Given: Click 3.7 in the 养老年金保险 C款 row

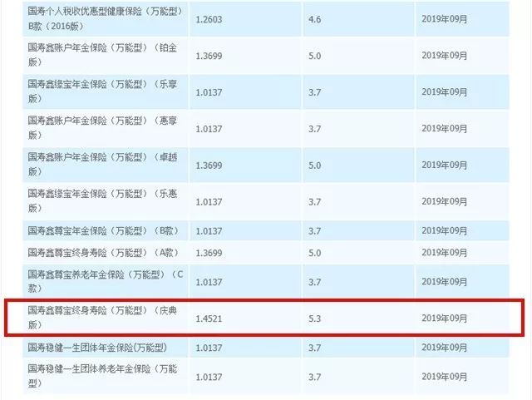Looking at the screenshot, I should tap(314, 282).
